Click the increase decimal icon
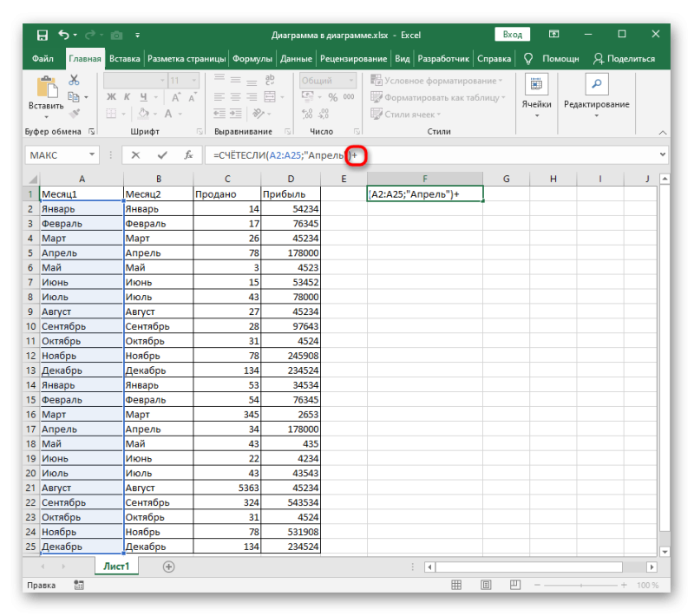 point(307,114)
